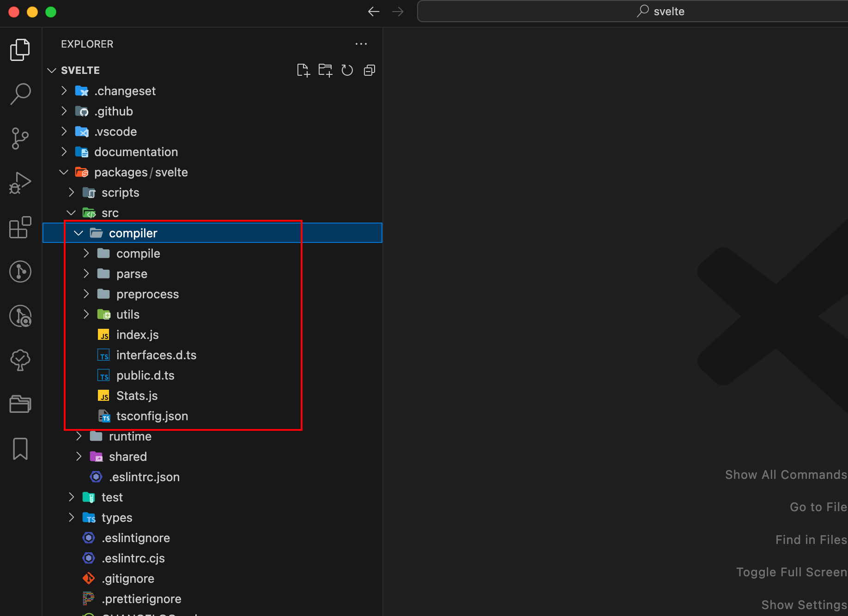
Task: Click the Go Back navigation arrow
Action: [x=373, y=12]
